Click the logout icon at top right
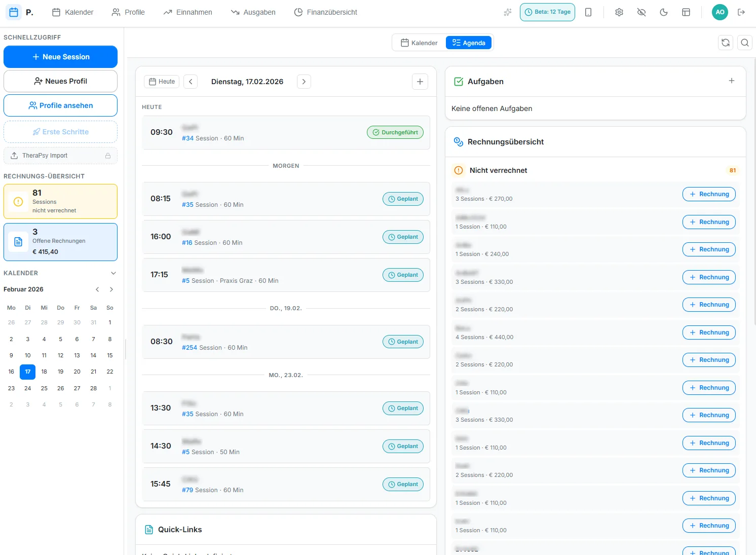756x555 pixels. coord(741,12)
